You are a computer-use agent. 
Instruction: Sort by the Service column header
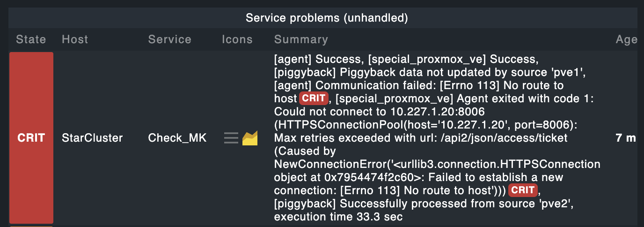pyautogui.click(x=169, y=39)
